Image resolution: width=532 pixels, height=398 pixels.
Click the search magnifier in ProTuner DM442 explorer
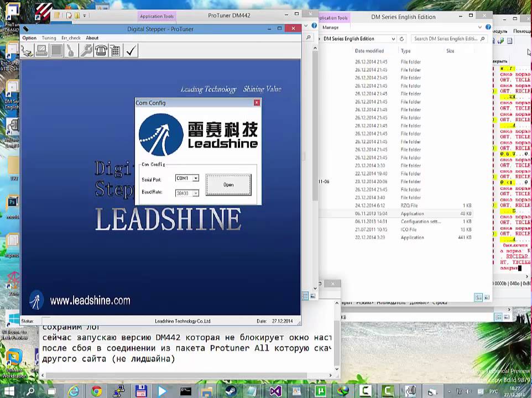point(309,37)
